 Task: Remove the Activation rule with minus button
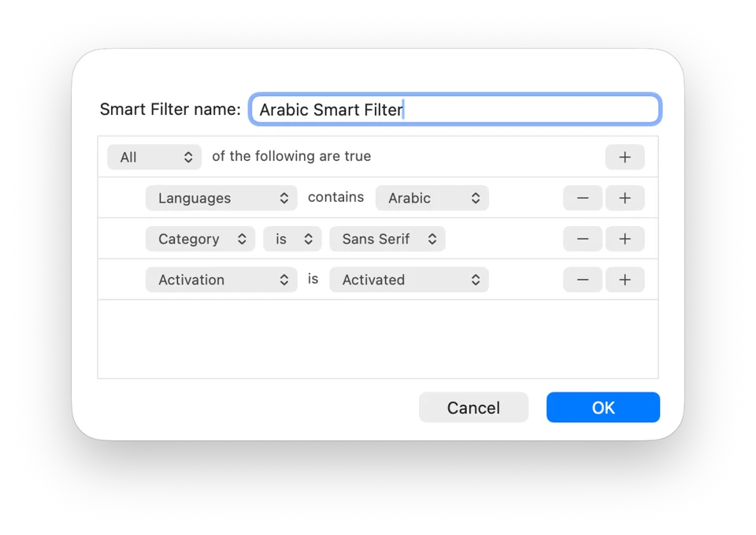click(583, 281)
